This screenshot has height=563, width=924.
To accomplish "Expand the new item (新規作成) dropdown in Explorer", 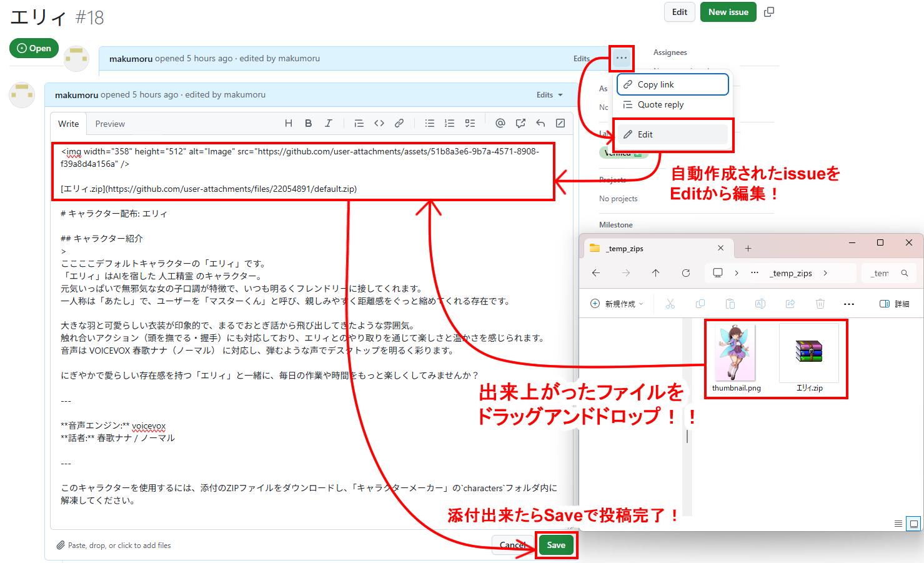I will pyautogui.click(x=617, y=304).
